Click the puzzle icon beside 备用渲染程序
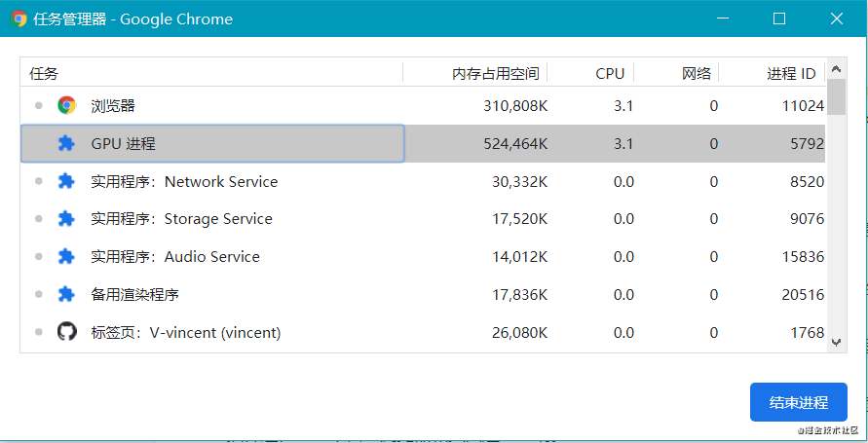 point(66,294)
